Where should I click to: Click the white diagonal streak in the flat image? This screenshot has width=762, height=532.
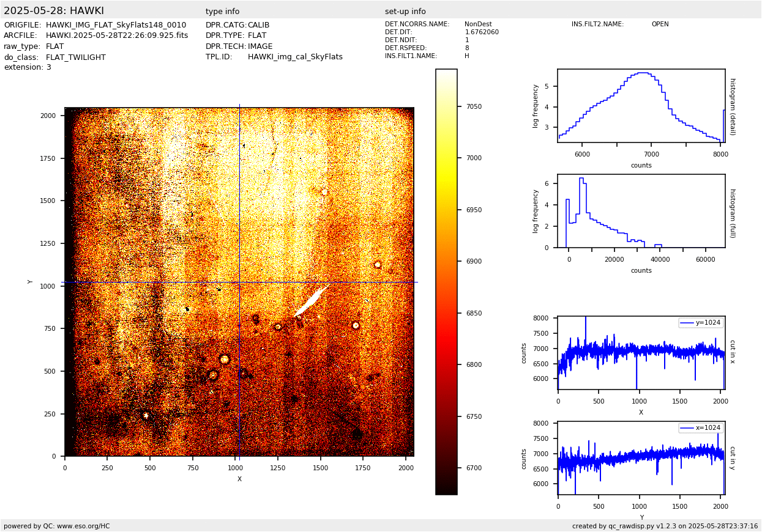312,300
